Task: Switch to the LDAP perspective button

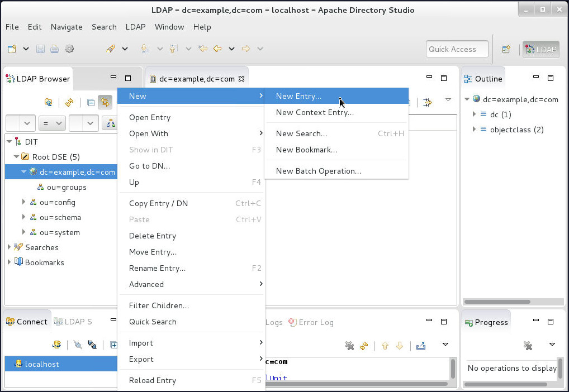Action: click(x=540, y=49)
